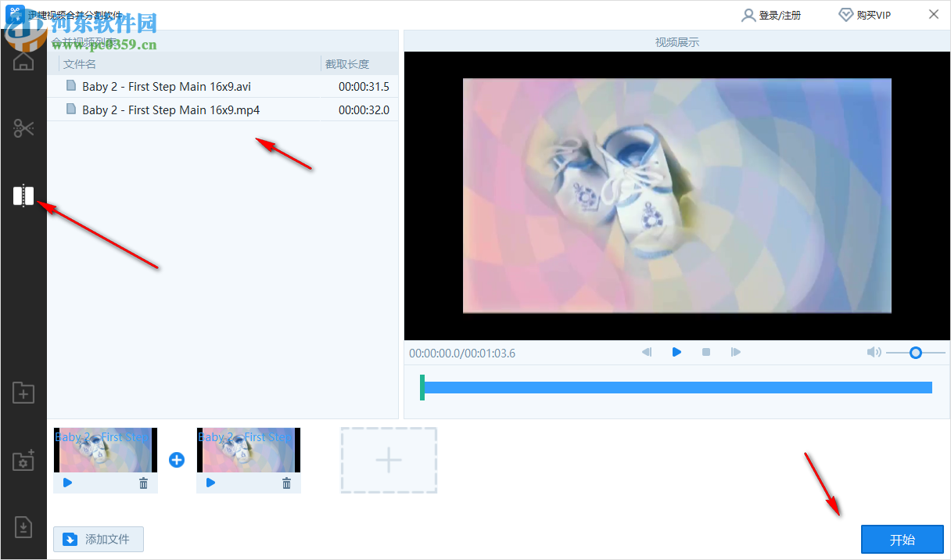
Task: Click the green timeline start marker
Action: click(422, 387)
